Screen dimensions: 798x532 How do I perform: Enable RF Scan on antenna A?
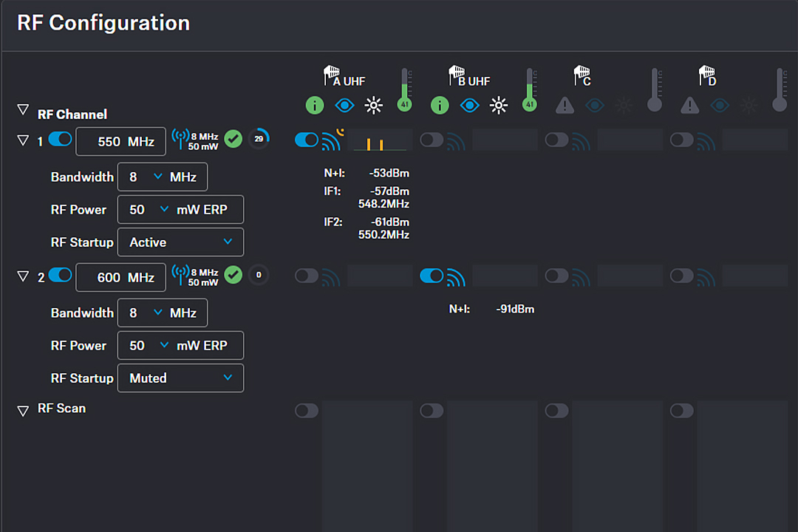(x=307, y=411)
